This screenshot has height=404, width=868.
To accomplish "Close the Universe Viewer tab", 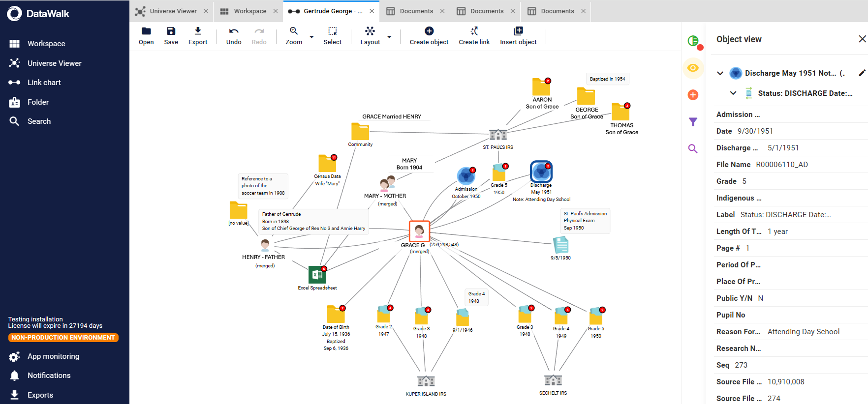I will tap(206, 11).
